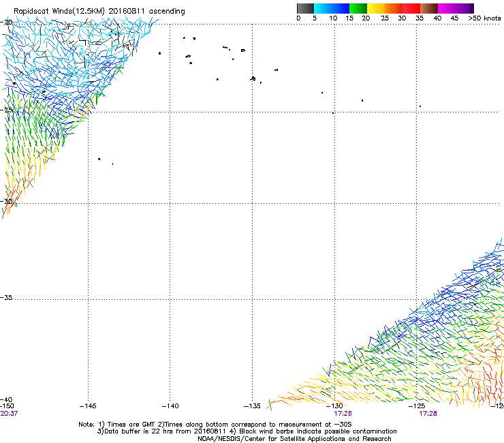Click the '25' tick label on the legend
This screenshot has height=443, width=504.
(x=385, y=18)
